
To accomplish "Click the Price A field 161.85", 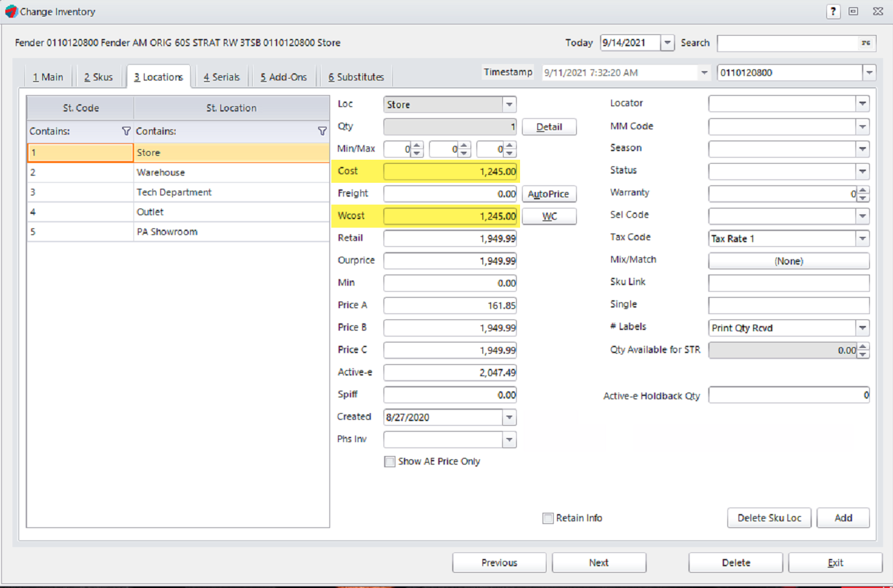I will pyautogui.click(x=450, y=306).
